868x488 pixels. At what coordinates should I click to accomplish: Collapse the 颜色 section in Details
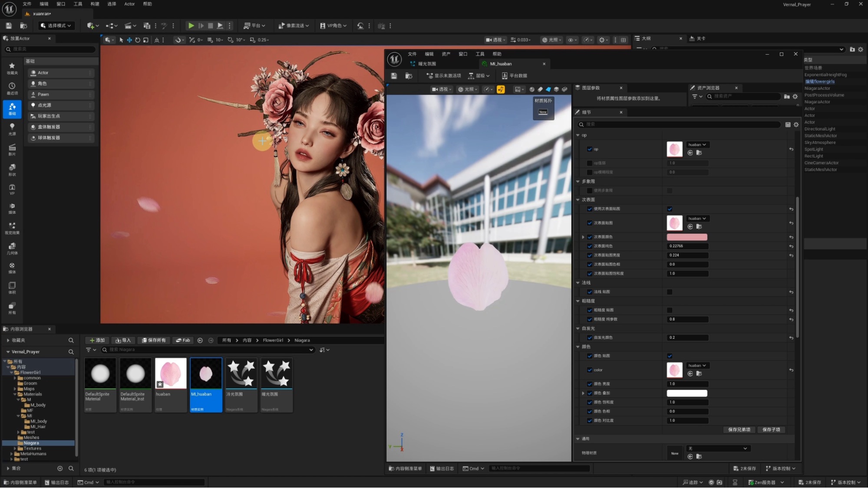point(578,347)
